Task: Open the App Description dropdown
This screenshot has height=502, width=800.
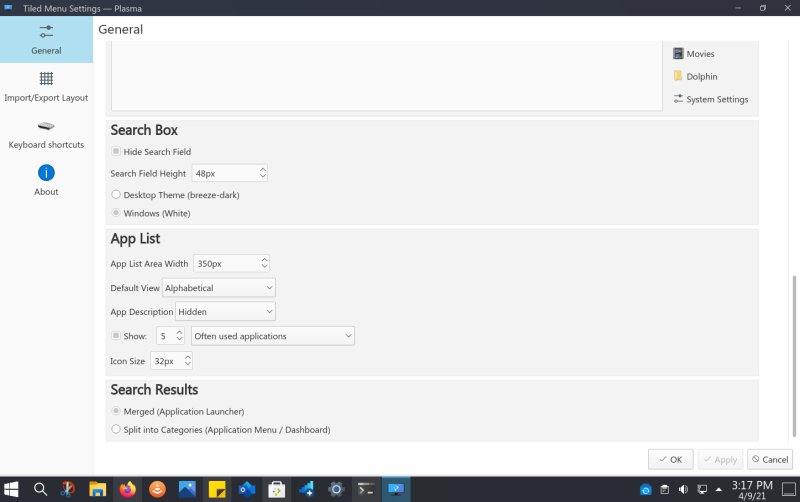Action: (226, 312)
